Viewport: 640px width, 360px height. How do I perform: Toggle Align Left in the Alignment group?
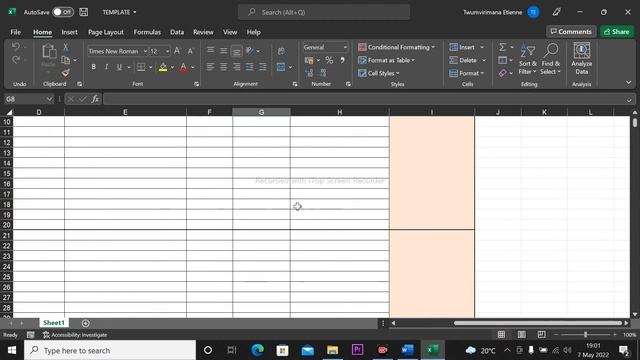210,67
